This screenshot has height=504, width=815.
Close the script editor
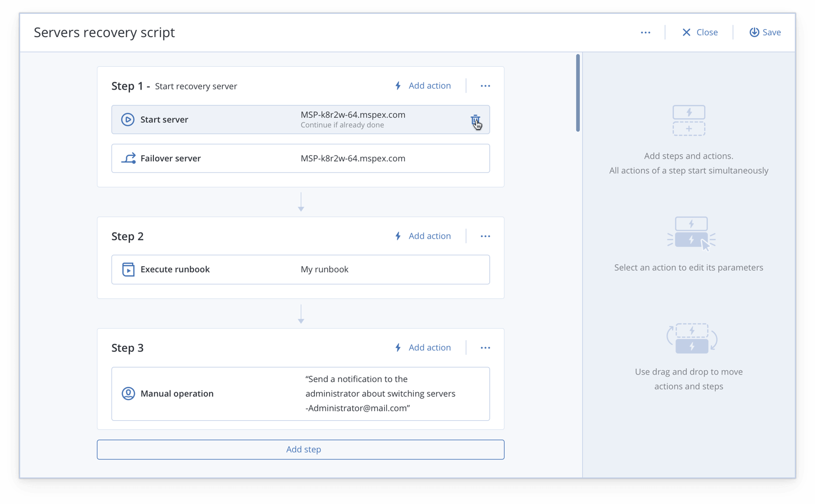coord(699,32)
